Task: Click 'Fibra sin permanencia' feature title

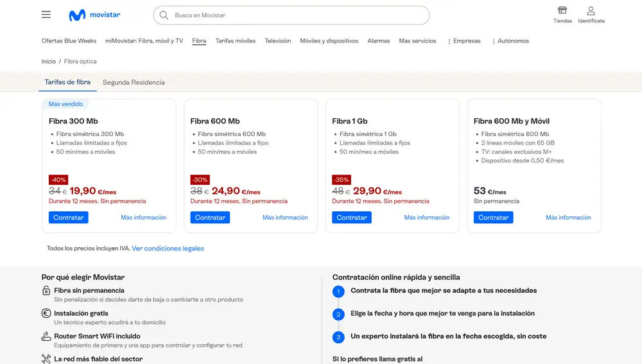Action: [x=89, y=290]
